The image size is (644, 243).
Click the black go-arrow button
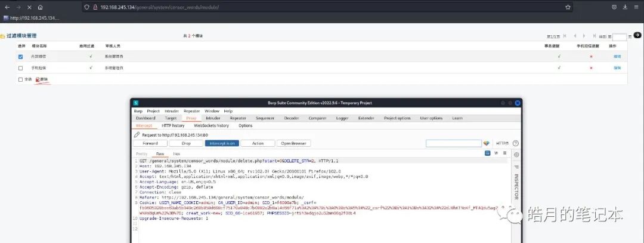tap(637, 35)
